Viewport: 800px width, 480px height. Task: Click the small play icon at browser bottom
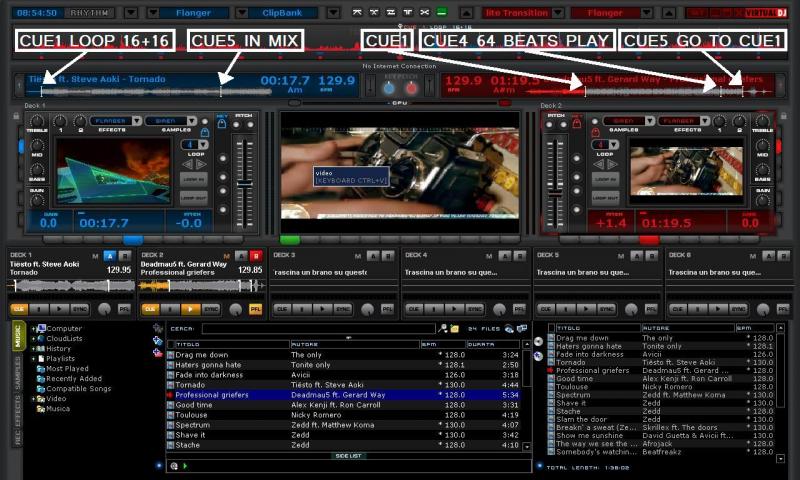pyautogui.click(x=185, y=466)
